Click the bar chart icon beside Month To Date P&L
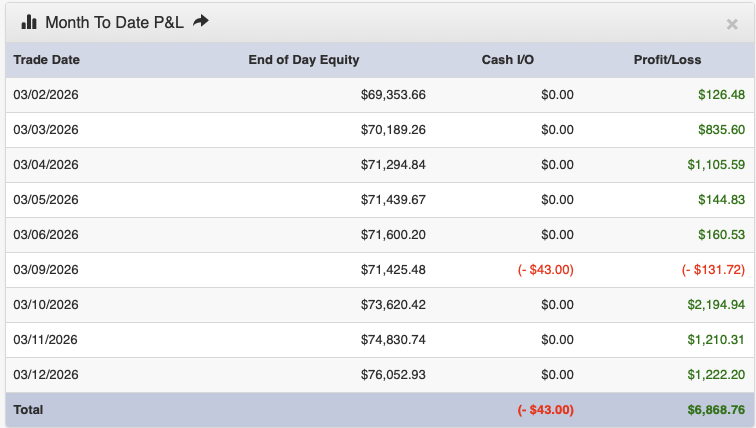 [x=29, y=22]
